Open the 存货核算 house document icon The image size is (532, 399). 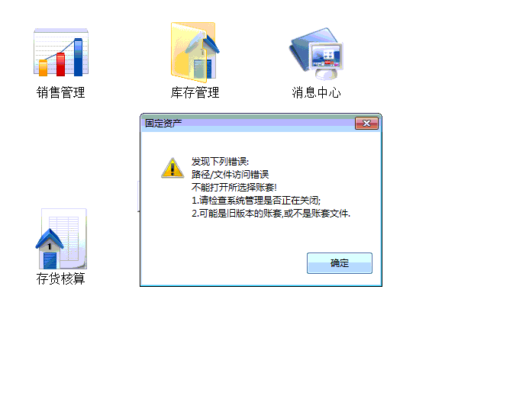[61, 239]
